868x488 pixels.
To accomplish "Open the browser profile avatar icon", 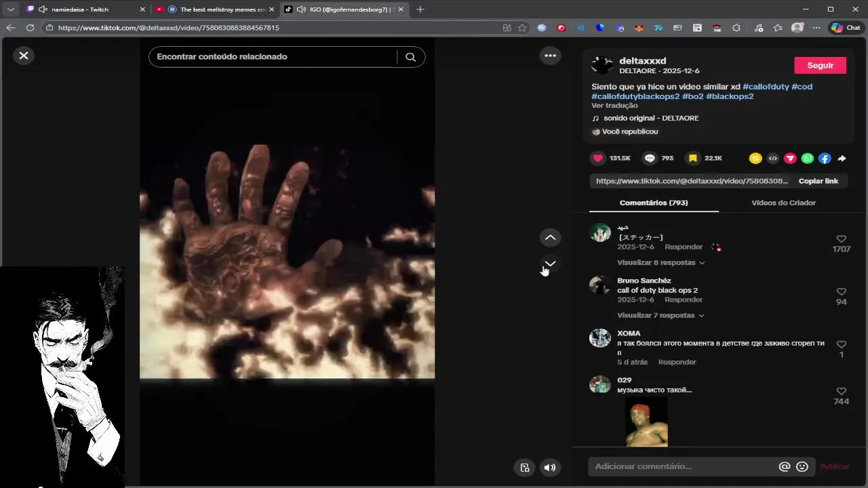I will (x=797, y=28).
